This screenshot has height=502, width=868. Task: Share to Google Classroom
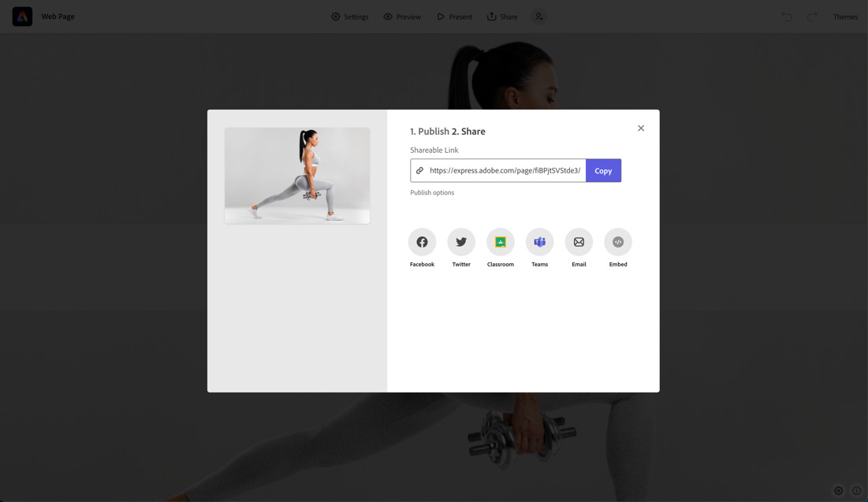coord(501,242)
